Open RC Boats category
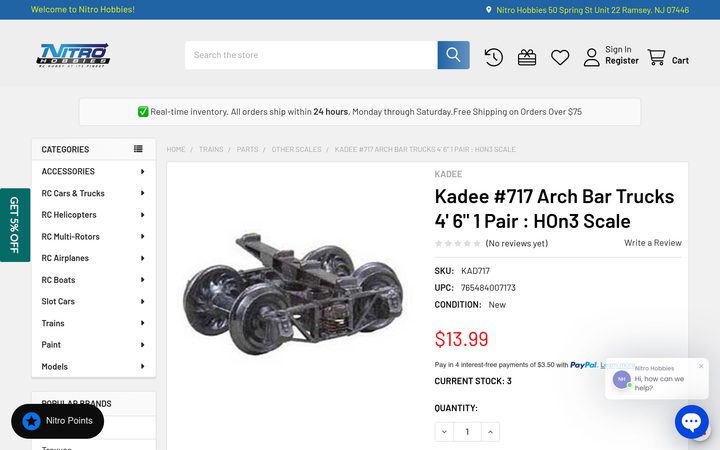 [x=58, y=280]
